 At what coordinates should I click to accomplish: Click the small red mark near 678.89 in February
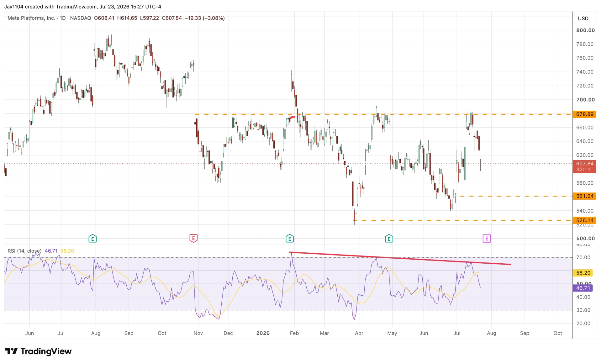[x=292, y=118]
